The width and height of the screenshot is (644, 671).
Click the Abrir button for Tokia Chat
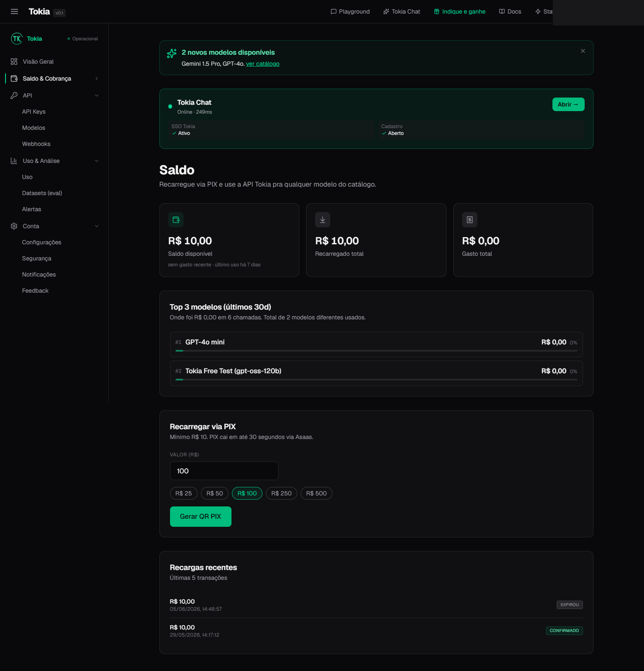[568, 104]
